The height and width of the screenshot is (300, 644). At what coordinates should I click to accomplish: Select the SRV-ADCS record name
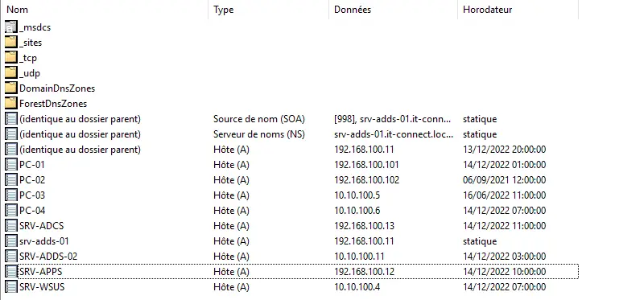click(x=42, y=226)
